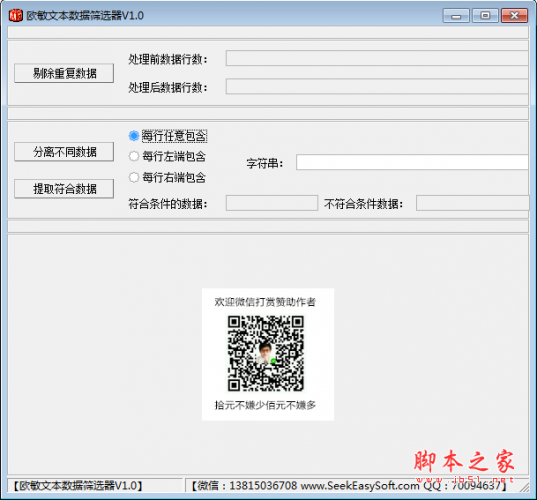
Task: Click the status bar resize grip
Action: tap(524, 487)
